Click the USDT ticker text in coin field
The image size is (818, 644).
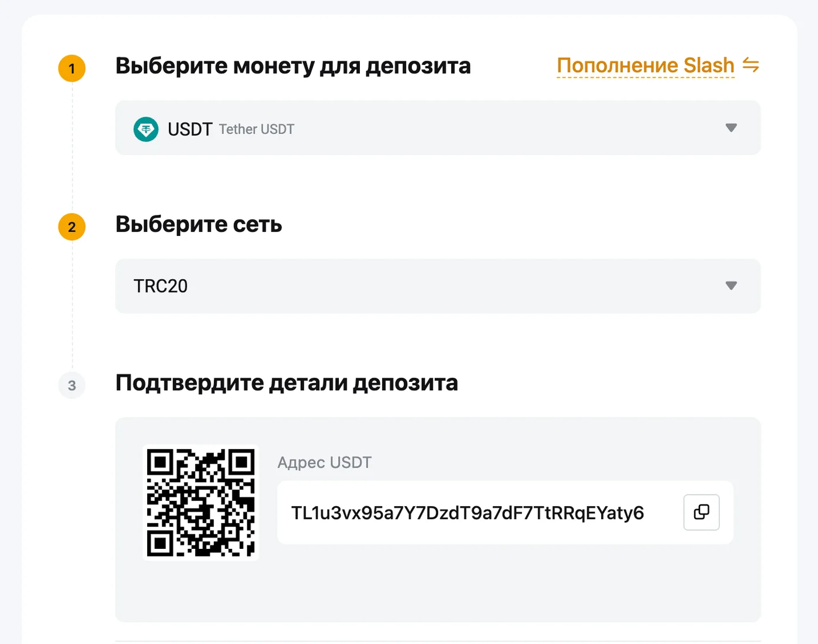pyautogui.click(x=190, y=129)
